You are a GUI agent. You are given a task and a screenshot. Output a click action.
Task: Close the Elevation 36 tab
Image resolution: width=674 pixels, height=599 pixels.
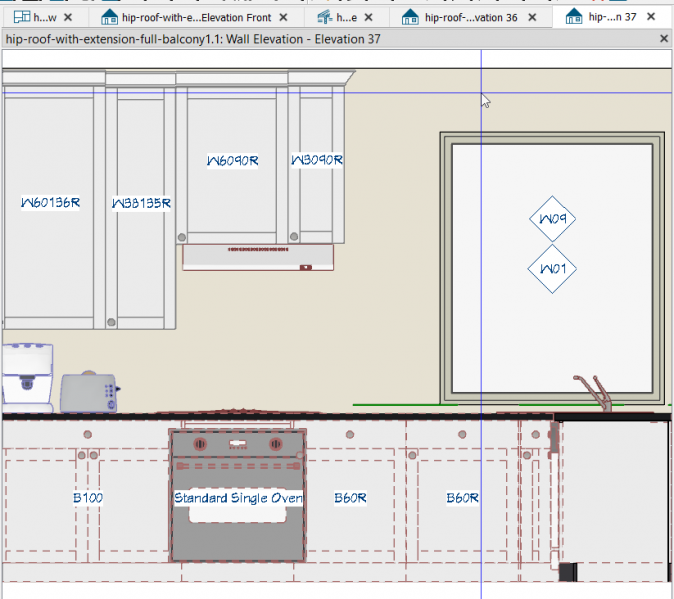pos(532,18)
